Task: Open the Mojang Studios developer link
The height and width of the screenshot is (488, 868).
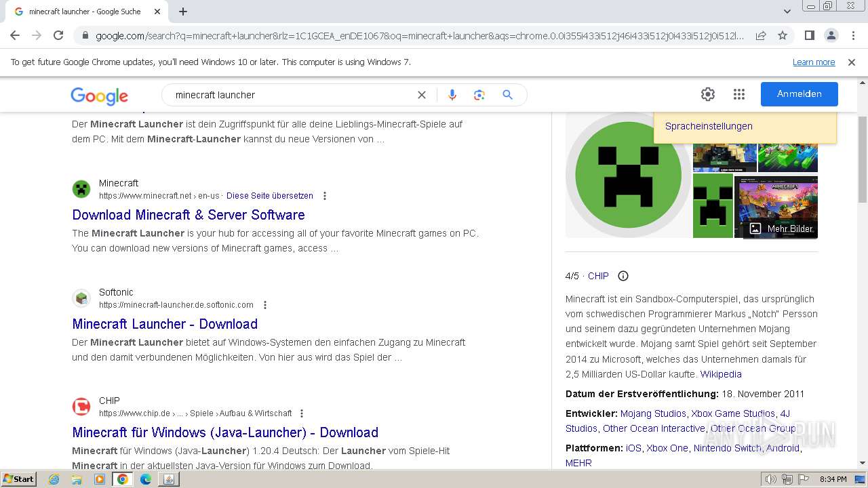Action: [653, 413]
